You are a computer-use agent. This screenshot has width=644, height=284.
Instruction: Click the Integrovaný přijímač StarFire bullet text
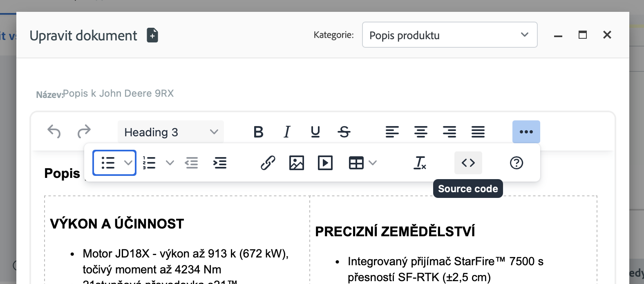[445, 269]
